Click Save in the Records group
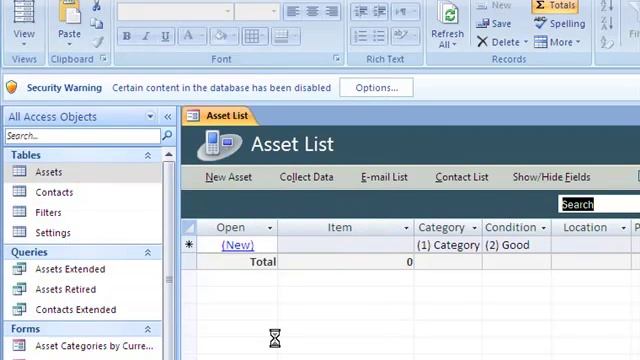The width and height of the screenshot is (640, 360). coord(493,24)
